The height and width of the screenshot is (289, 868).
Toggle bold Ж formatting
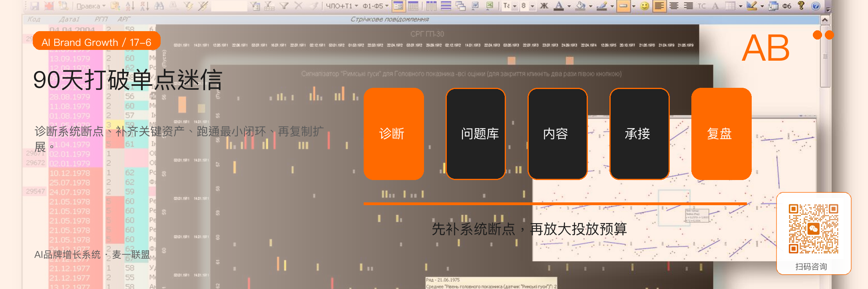(x=544, y=6)
